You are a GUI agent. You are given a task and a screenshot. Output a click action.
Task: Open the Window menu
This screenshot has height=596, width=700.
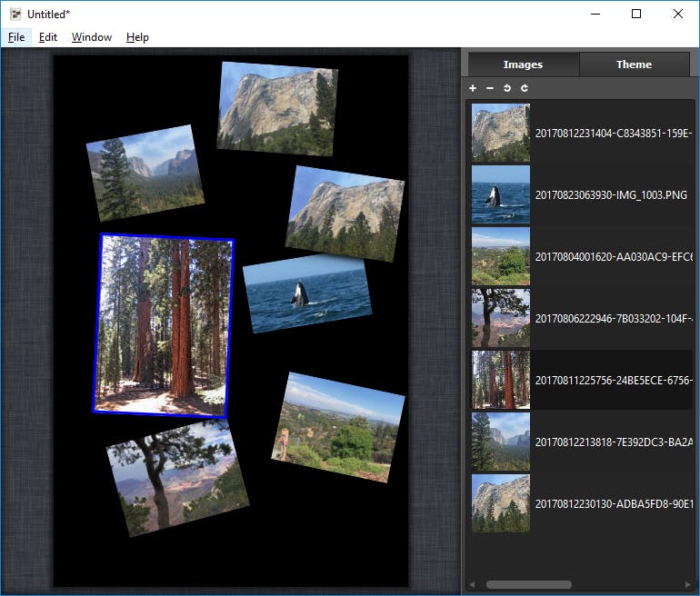click(92, 37)
